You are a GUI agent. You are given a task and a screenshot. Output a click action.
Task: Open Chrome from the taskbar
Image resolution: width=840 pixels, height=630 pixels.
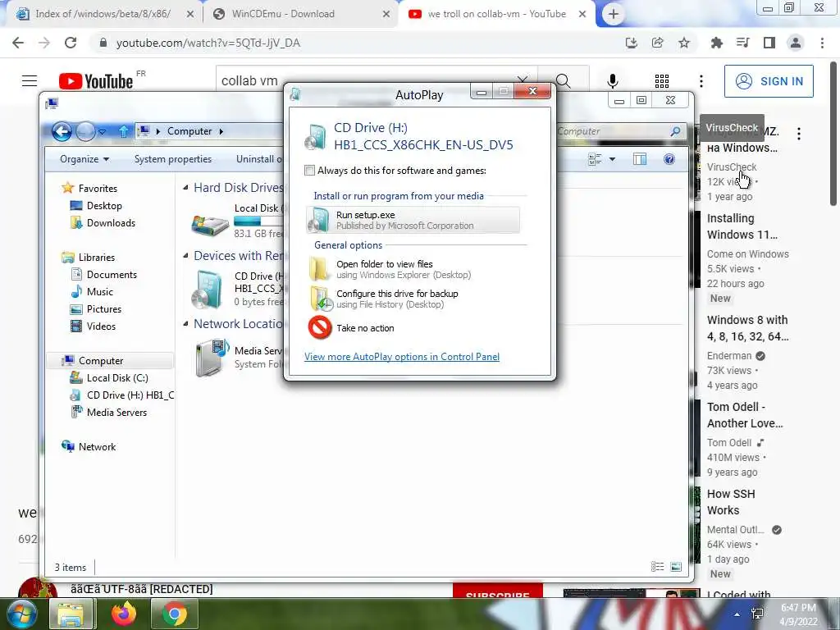(175, 614)
